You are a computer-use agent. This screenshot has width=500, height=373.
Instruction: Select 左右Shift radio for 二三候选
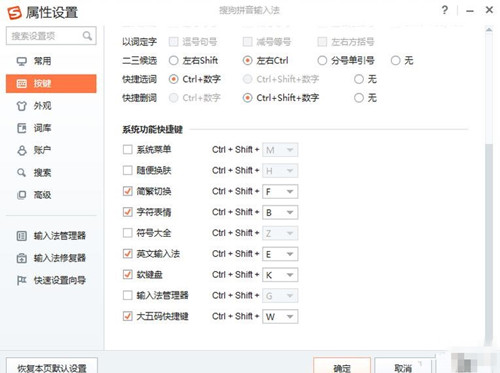(x=174, y=61)
